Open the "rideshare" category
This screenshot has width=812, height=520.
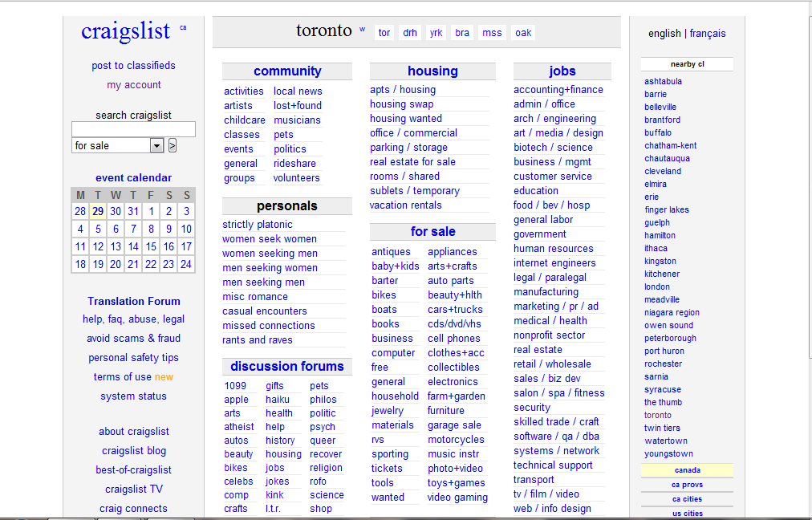point(294,164)
